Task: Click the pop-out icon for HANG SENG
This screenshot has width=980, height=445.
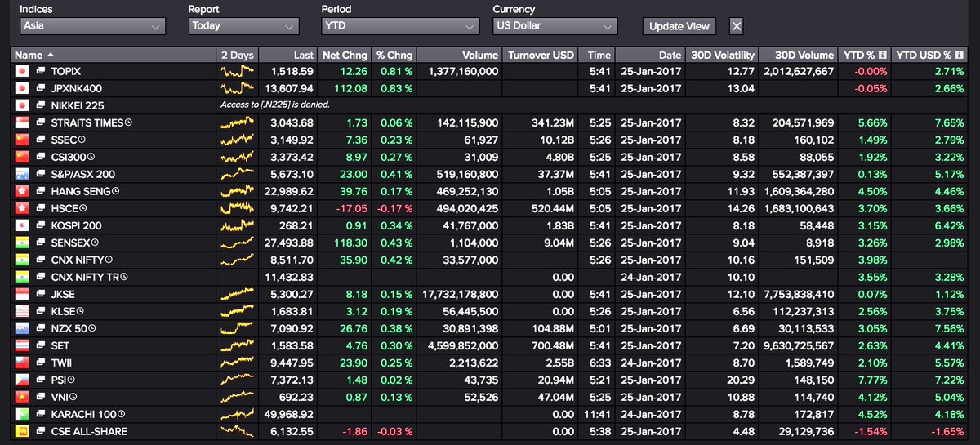Action: click(40, 191)
